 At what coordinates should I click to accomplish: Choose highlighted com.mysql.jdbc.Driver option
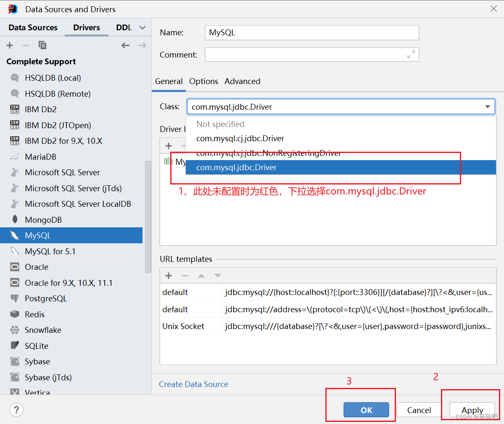tap(341, 167)
